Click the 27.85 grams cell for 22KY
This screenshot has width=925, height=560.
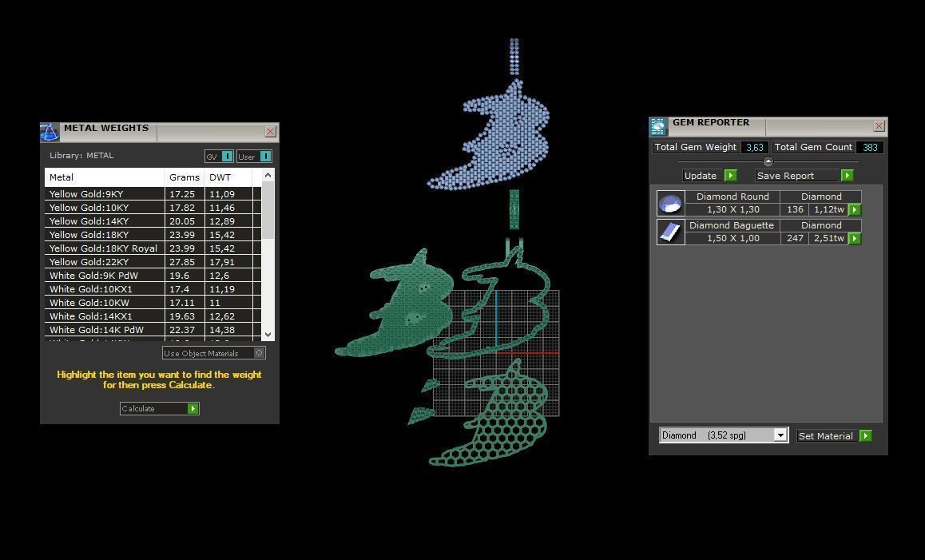click(184, 261)
